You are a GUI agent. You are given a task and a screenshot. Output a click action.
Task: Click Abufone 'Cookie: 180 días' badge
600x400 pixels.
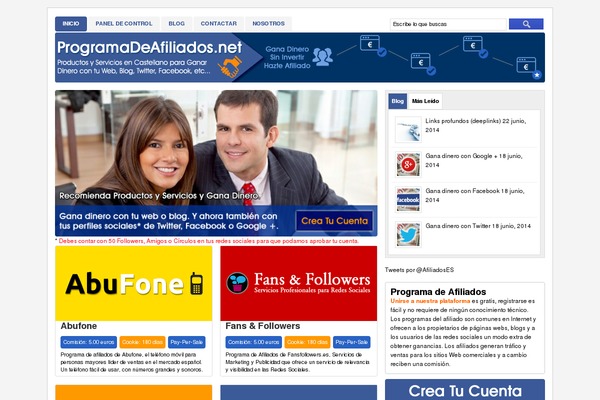point(142,342)
